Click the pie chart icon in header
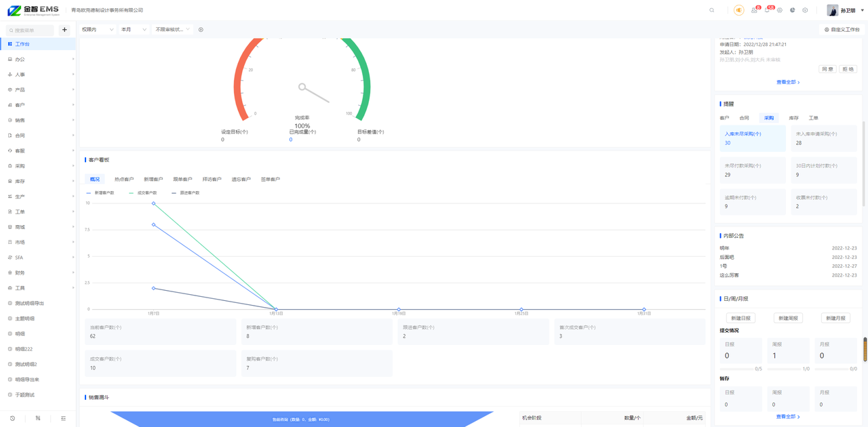The image size is (868, 427). [792, 10]
